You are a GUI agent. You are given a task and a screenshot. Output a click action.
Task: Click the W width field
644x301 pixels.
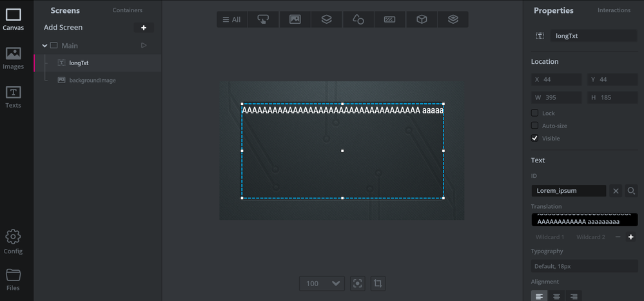pyautogui.click(x=556, y=97)
